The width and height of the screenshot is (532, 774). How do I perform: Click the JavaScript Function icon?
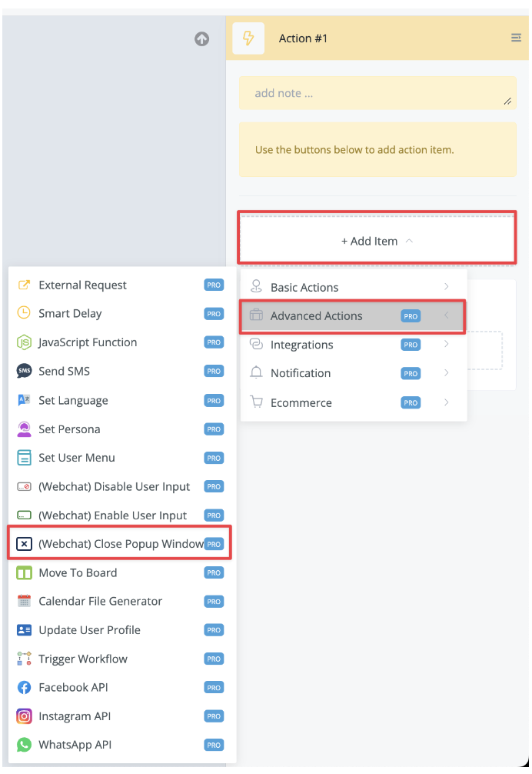(x=24, y=342)
